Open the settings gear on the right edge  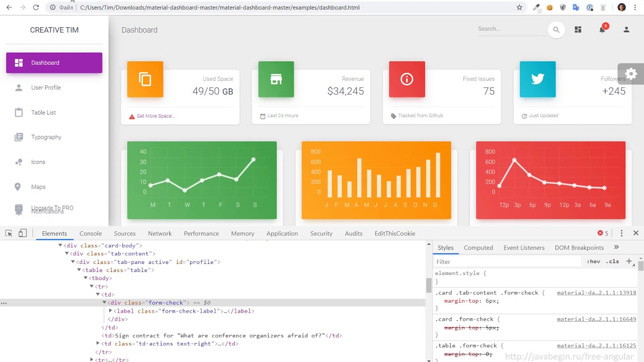[x=631, y=74]
